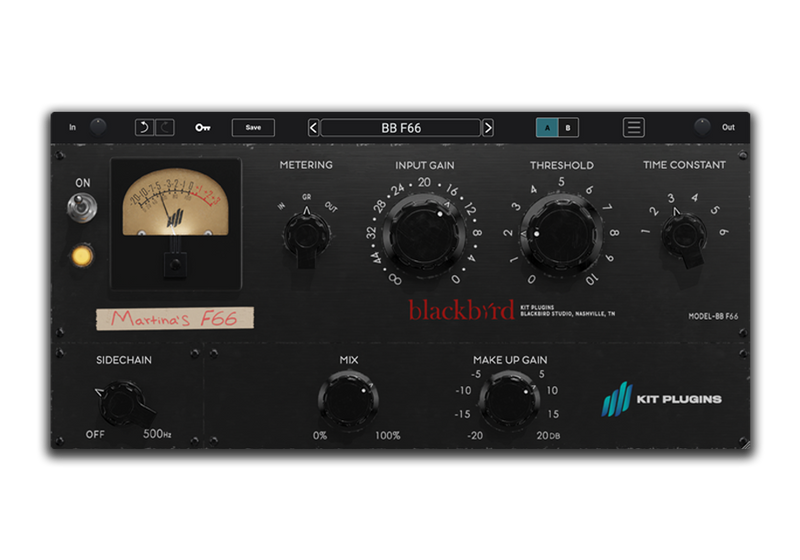Click the Threshold 5 scale mark
The image size is (800, 560).
coord(561,182)
